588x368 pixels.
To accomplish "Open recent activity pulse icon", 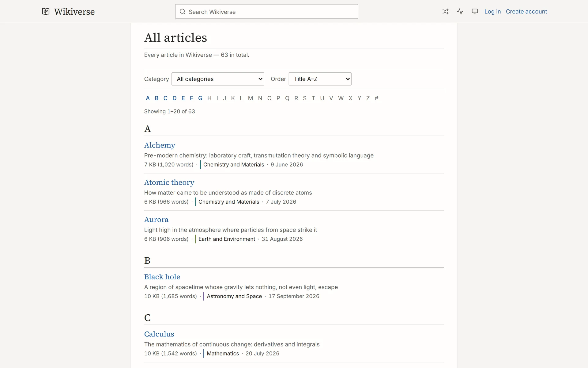I will [x=460, y=12].
